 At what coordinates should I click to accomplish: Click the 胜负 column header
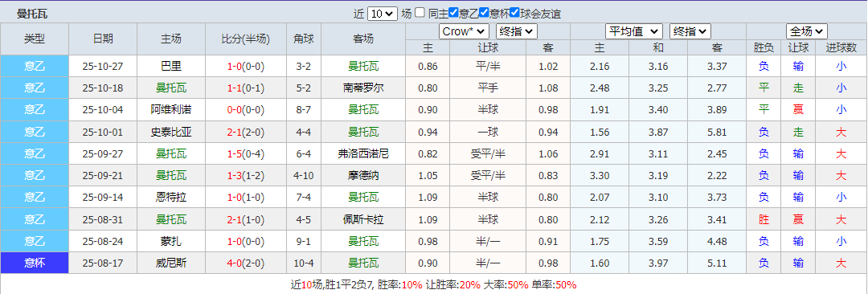(x=764, y=48)
